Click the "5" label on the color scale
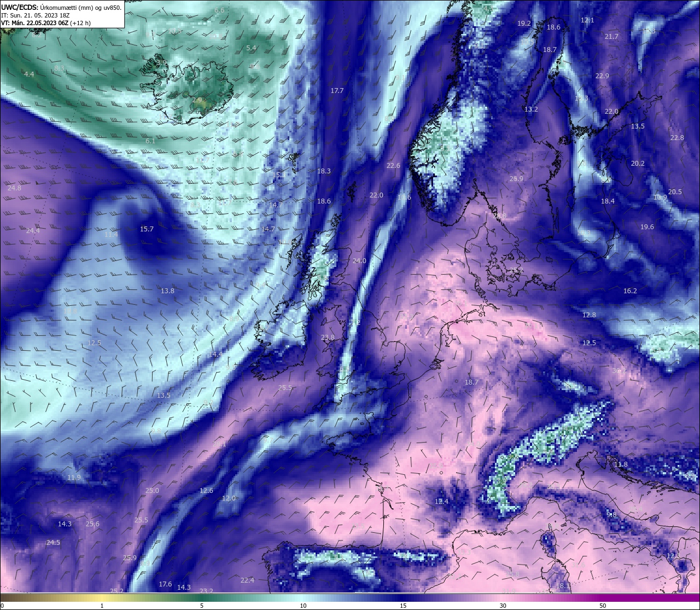700x610 pixels. click(x=202, y=606)
